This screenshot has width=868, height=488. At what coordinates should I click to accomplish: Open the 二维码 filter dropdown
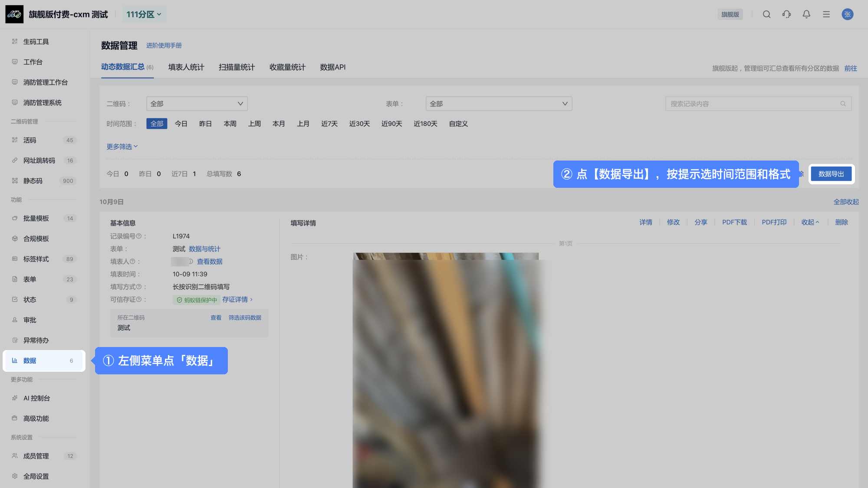(x=197, y=104)
